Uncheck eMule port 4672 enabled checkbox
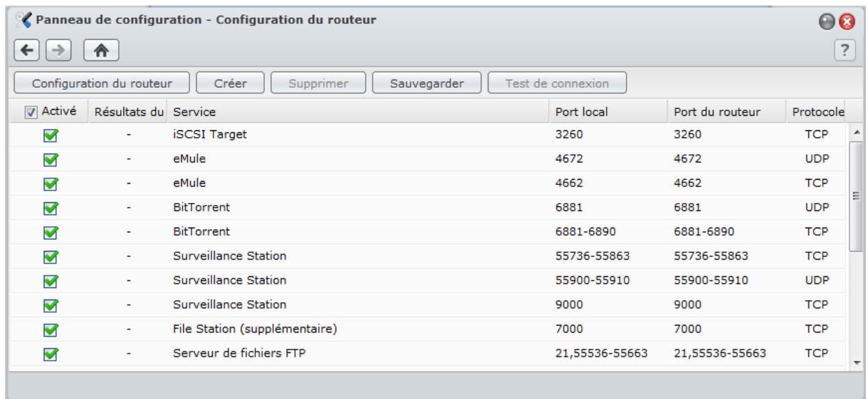The image size is (868, 399). click(50, 159)
